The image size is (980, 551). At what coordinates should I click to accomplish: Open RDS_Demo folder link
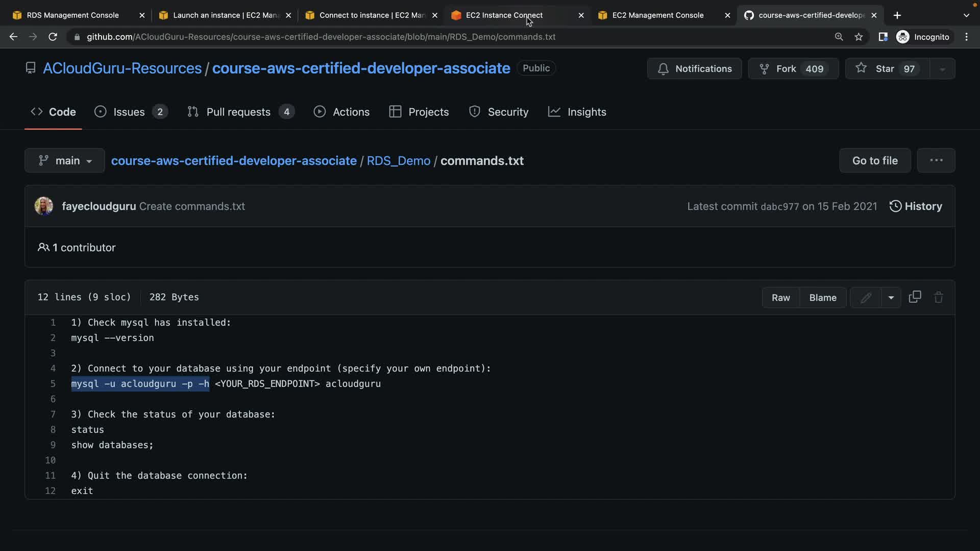click(x=398, y=161)
